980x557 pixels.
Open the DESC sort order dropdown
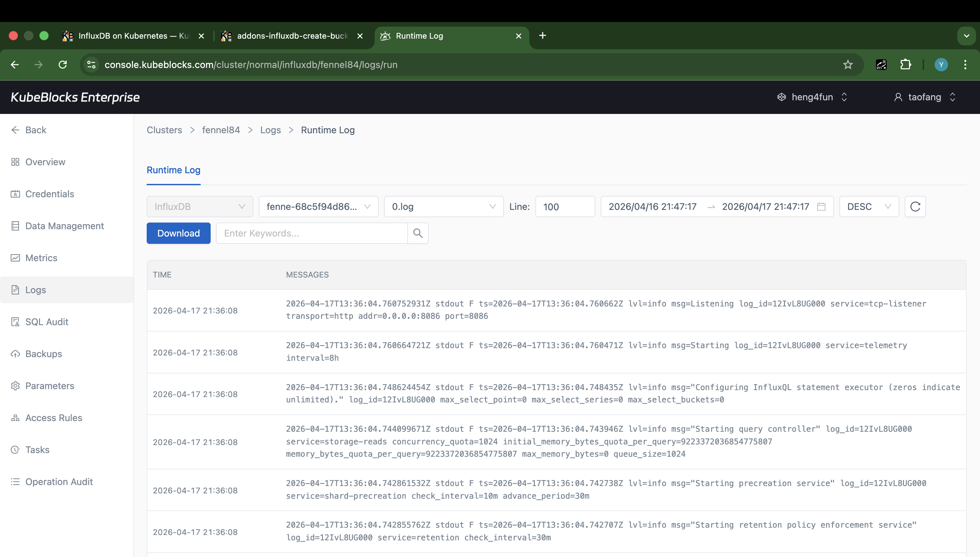(869, 207)
